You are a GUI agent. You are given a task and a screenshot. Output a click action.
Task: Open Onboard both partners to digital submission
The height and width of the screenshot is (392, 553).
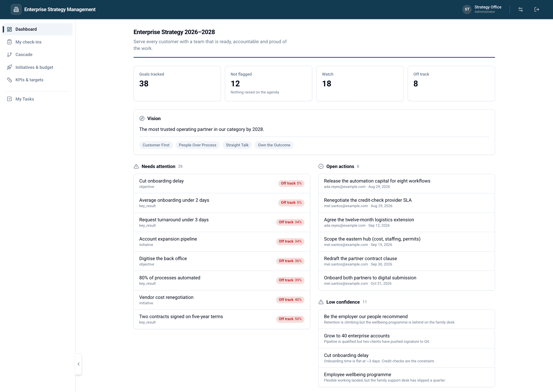coord(406,281)
